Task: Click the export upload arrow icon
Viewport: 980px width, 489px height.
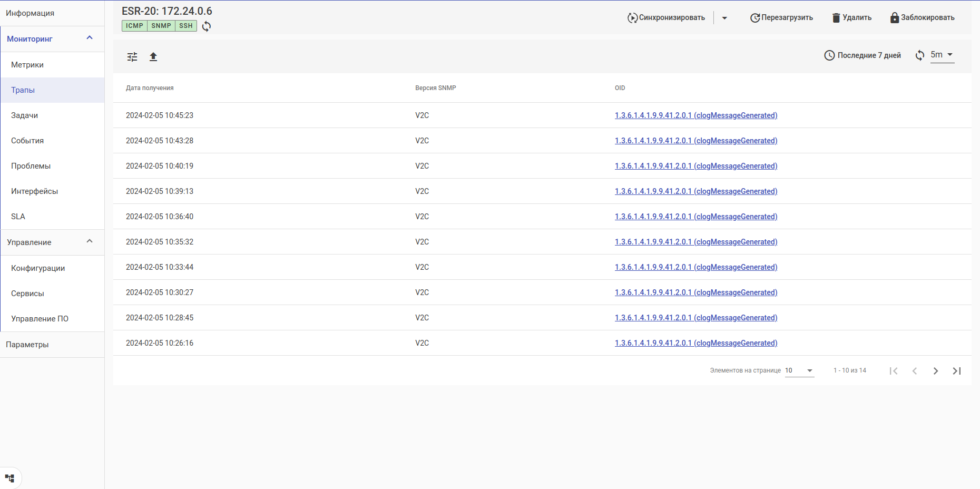Action: point(153,57)
